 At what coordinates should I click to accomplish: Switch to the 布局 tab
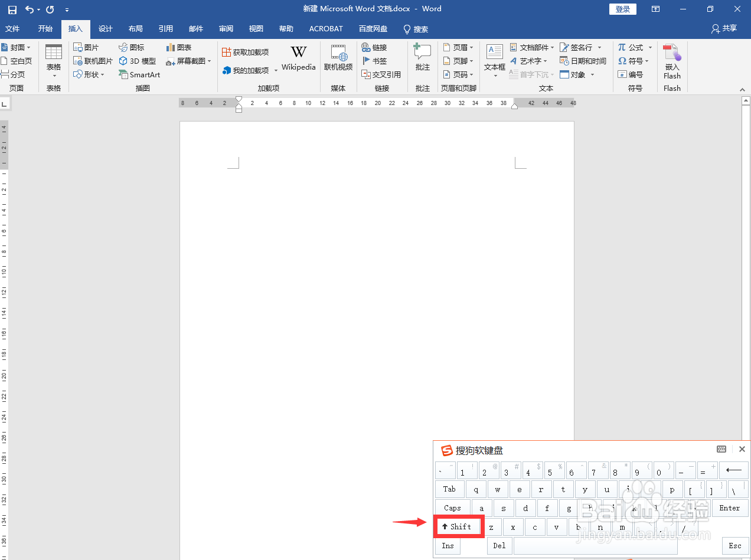click(x=136, y=29)
